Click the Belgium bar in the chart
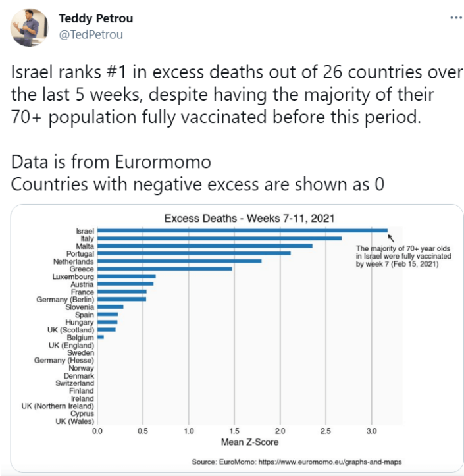 point(101,337)
